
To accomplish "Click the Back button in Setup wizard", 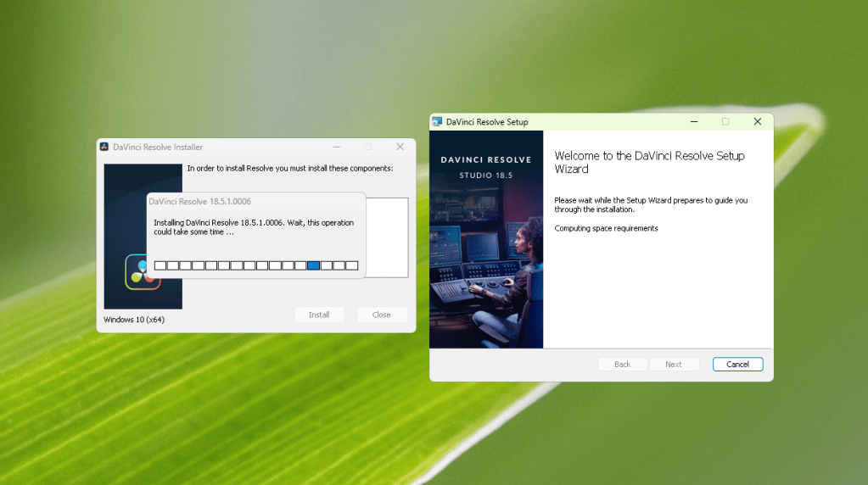I will pyautogui.click(x=622, y=364).
